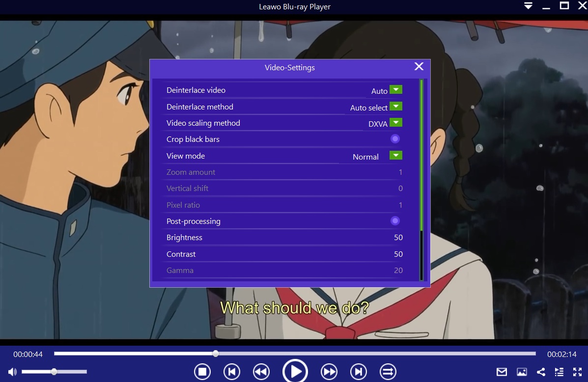
Task: Skip to the previous chapter
Action: tap(231, 372)
